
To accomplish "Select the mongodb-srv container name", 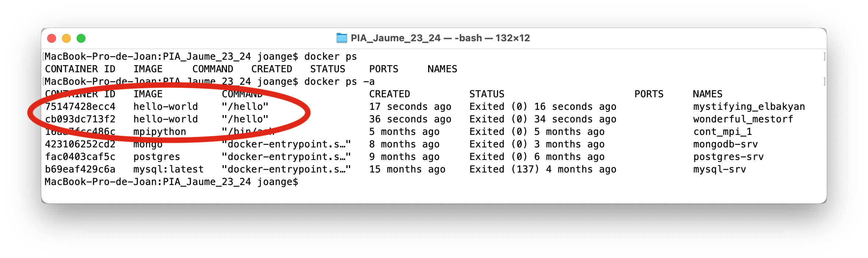I will (726, 144).
